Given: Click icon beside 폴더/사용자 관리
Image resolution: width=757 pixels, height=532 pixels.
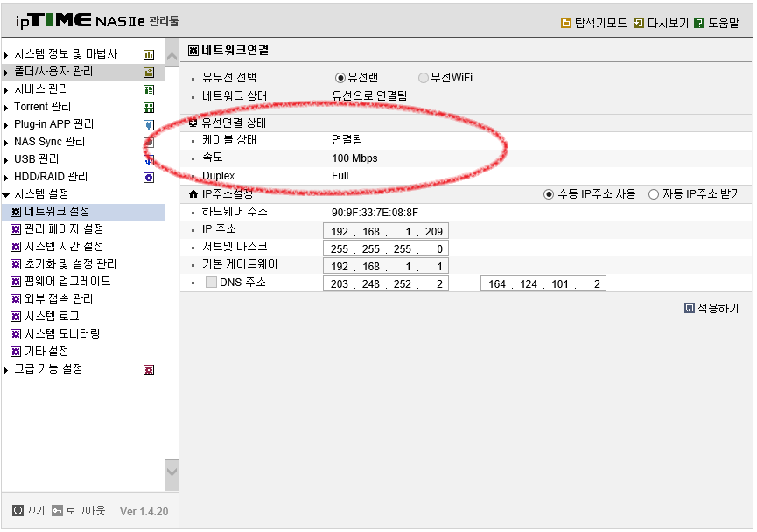Looking at the screenshot, I should pyautogui.click(x=149, y=73).
